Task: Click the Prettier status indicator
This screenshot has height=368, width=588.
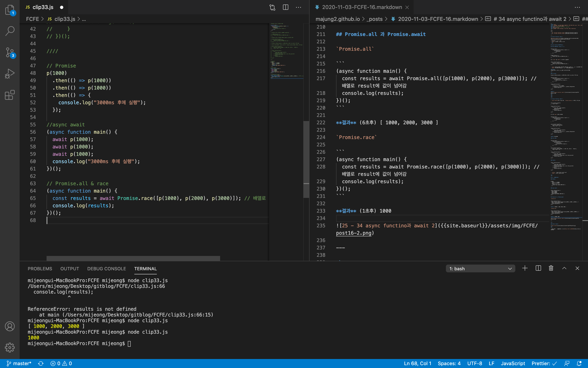Action: click(x=544, y=363)
